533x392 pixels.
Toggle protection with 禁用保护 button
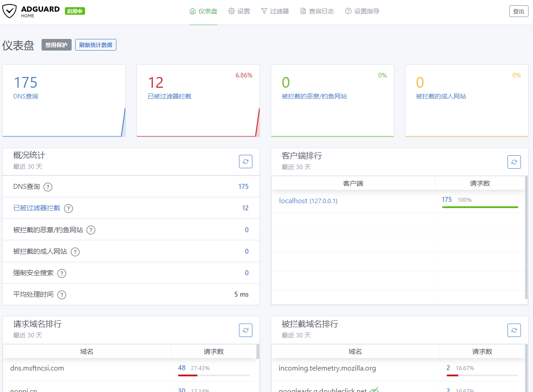(x=56, y=45)
